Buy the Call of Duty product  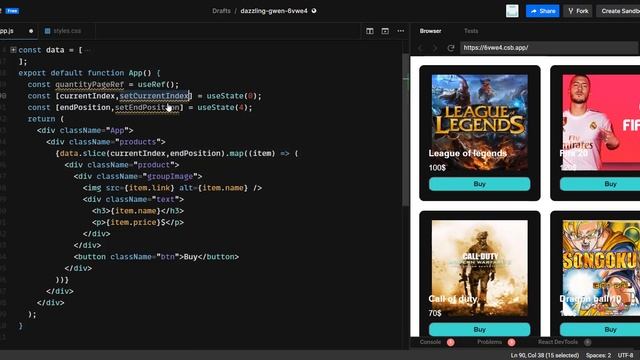[480, 329]
